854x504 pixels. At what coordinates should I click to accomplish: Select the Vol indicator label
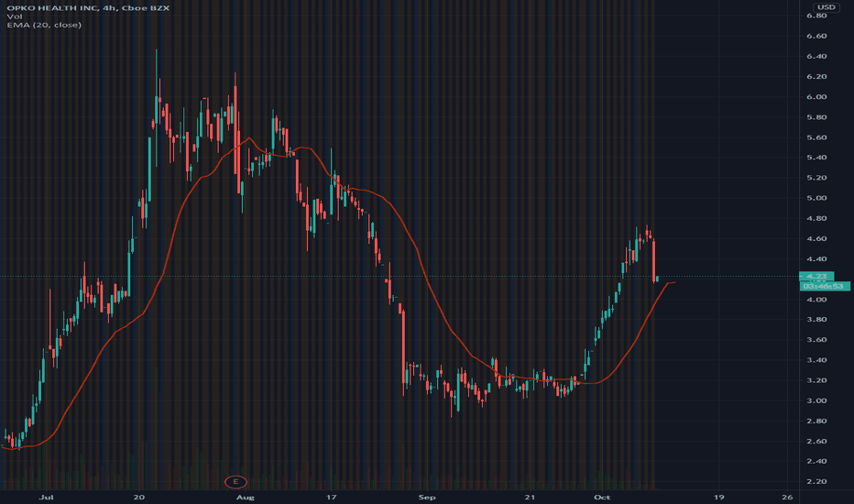click(x=14, y=16)
